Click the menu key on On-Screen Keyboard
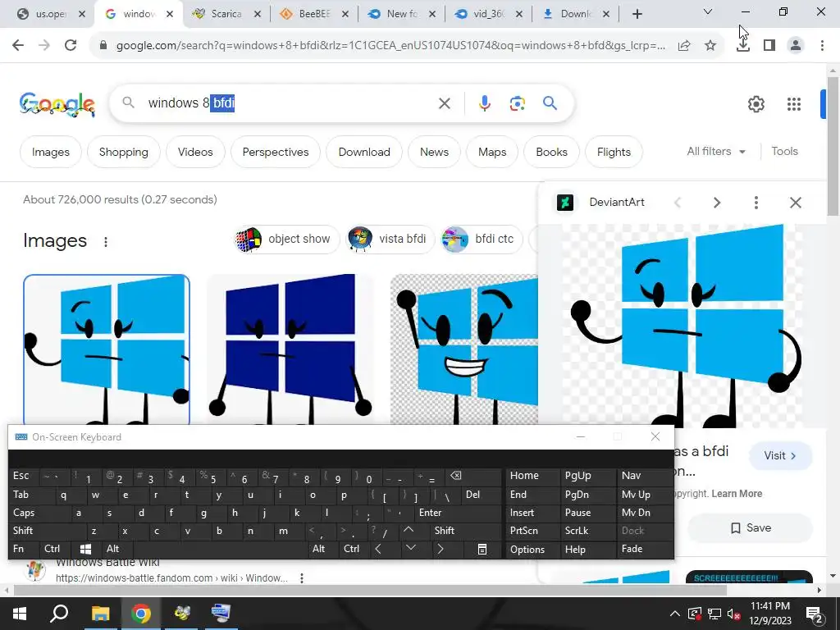Screen dimensions: 840x630 point(482,549)
